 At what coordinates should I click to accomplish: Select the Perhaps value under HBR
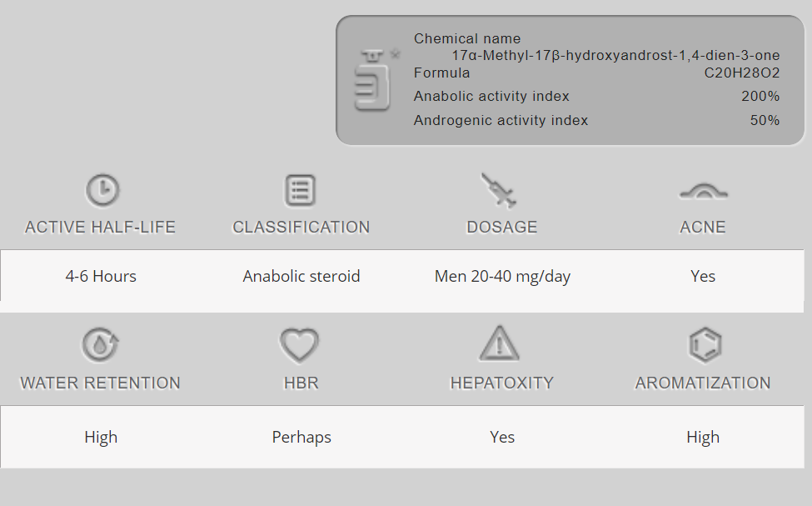[301, 438]
